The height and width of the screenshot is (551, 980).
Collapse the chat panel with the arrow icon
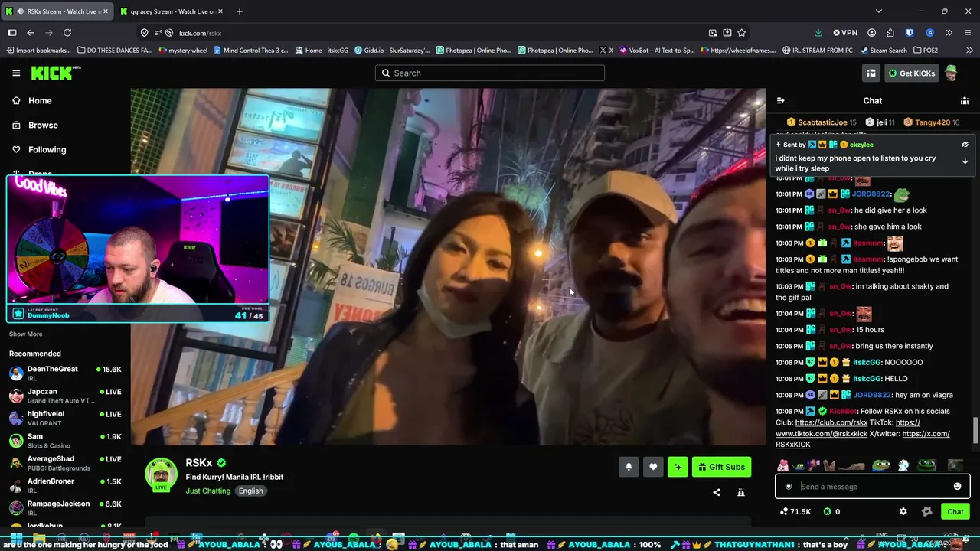pos(780,100)
